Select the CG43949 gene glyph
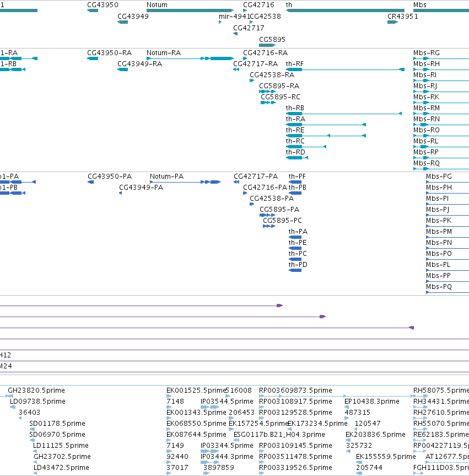This screenshot has height=476, width=469. click(122, 22)
